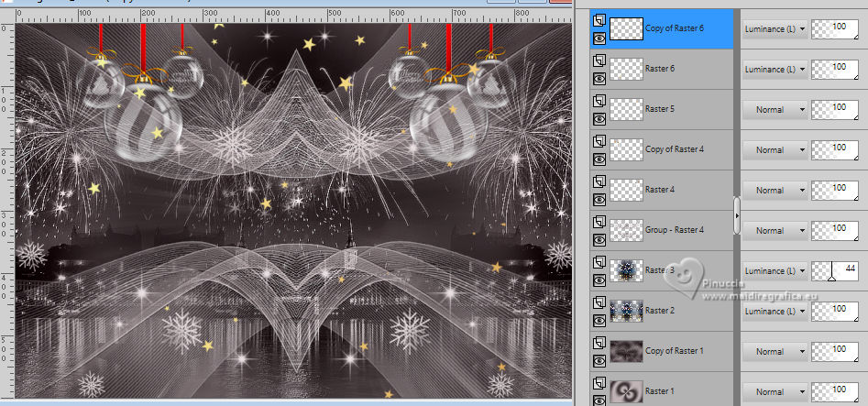Click the layer type icon for Copy of Raster 4

pos(599,142)
